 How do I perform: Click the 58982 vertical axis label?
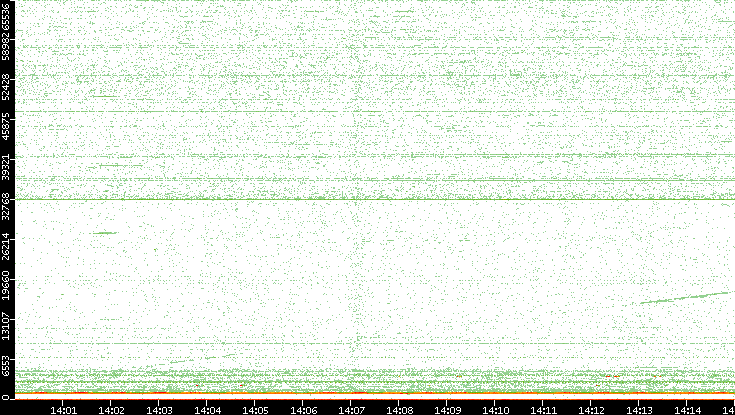(x=5, y=48)
